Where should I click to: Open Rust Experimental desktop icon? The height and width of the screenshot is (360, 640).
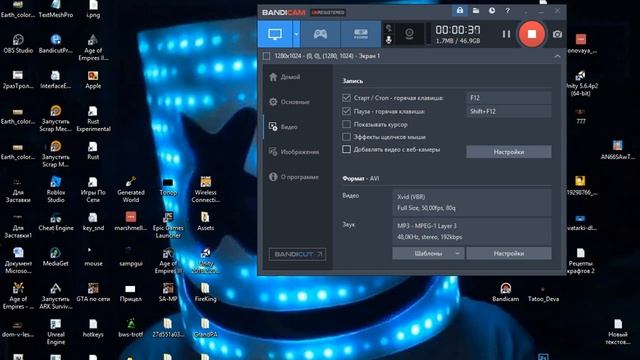[x=93, y=119]
